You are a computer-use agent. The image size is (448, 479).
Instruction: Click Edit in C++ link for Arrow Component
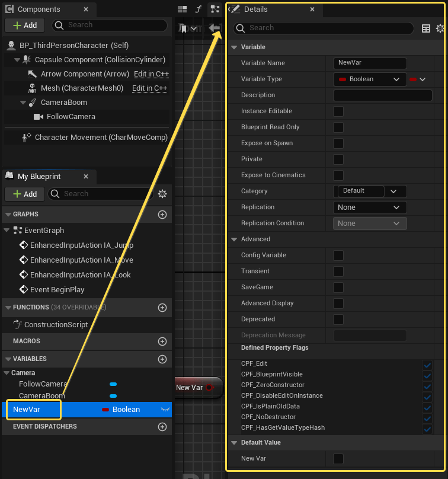tap(152, 74)
